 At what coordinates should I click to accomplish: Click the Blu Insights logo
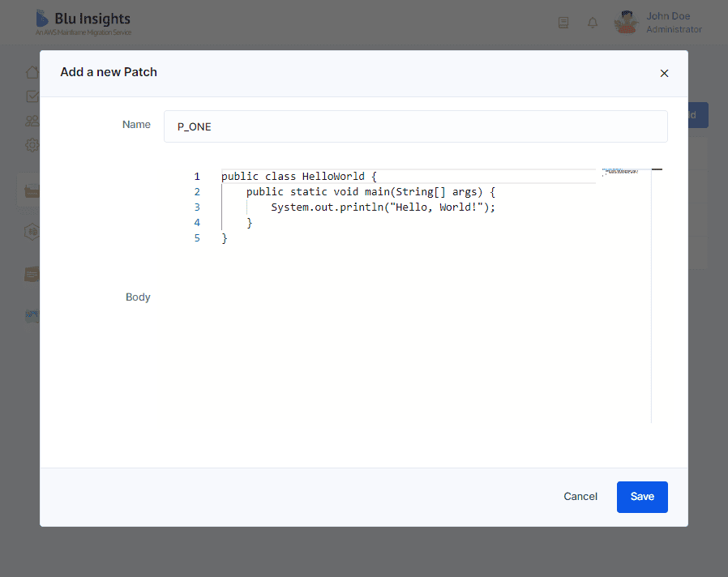83,23
